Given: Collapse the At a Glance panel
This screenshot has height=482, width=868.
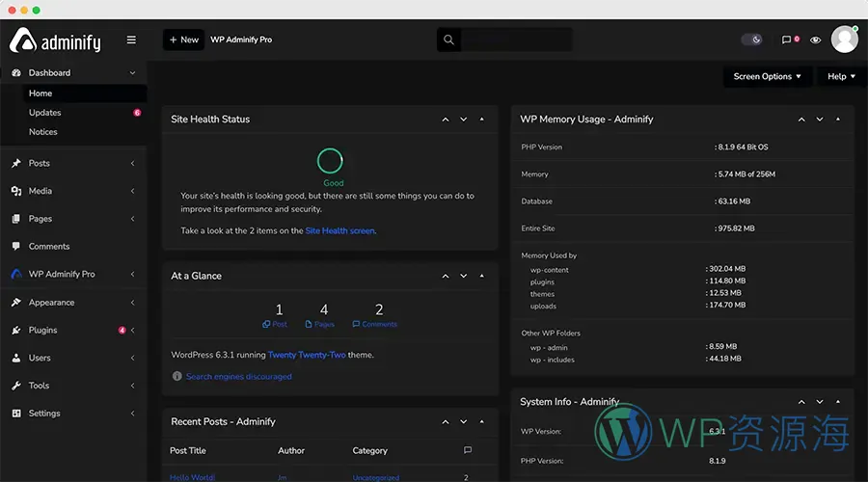Looking at the screenshot, I should click(481, 276).
